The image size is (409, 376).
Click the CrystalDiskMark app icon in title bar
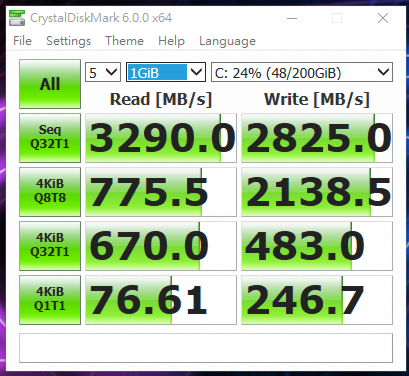click(x=17, y=18)
